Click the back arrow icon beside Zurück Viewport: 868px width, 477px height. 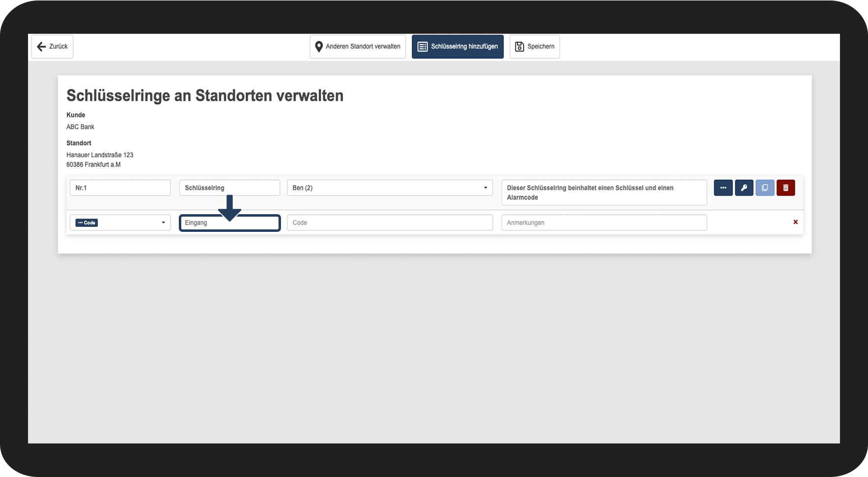tap(42, 47)
